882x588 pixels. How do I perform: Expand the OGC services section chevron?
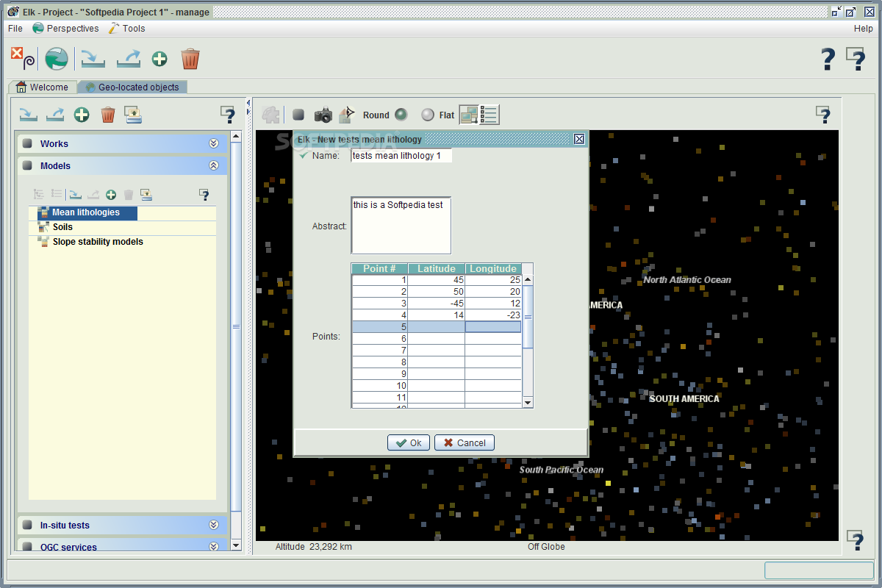214,547
